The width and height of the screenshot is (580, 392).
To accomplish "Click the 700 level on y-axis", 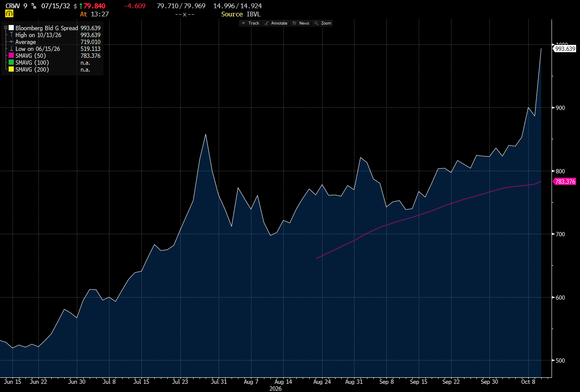I will 560,234.
